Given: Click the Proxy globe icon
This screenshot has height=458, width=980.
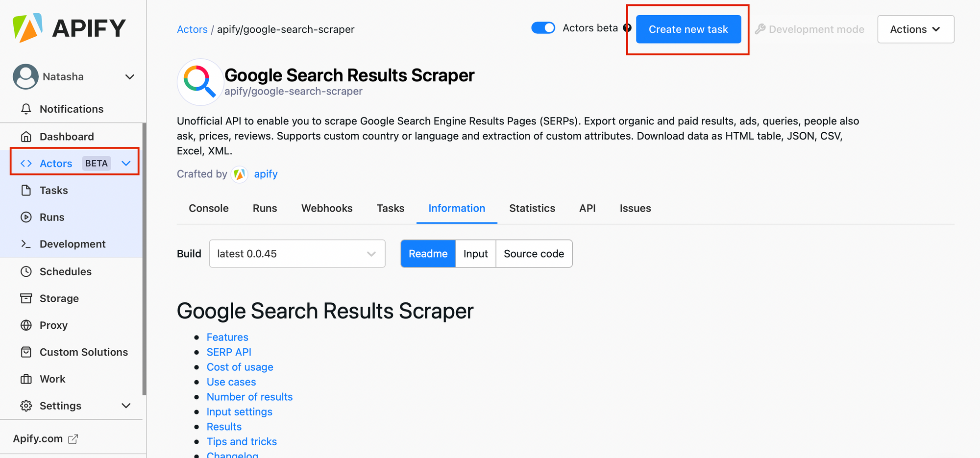Looking at the screenshot, I should 26,325.
